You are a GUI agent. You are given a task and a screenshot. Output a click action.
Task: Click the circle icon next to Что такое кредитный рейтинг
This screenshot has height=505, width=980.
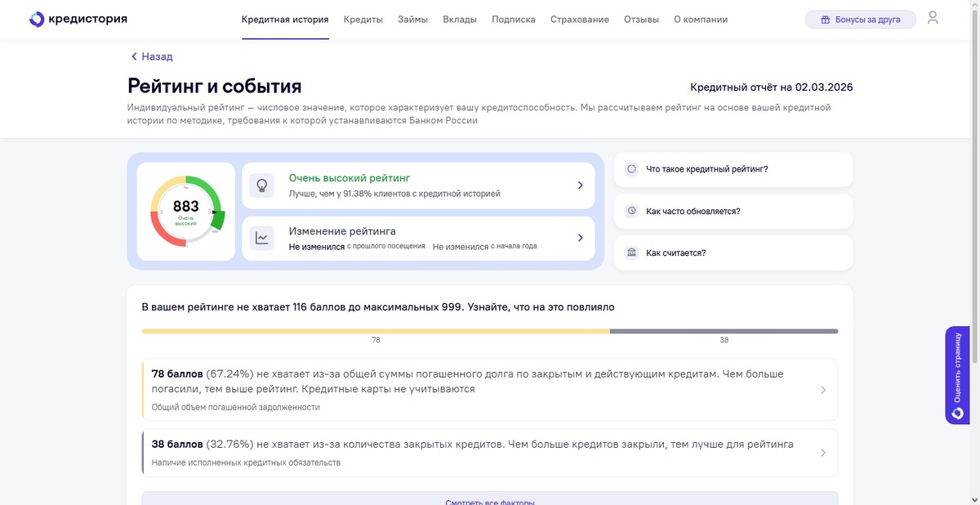631,169
